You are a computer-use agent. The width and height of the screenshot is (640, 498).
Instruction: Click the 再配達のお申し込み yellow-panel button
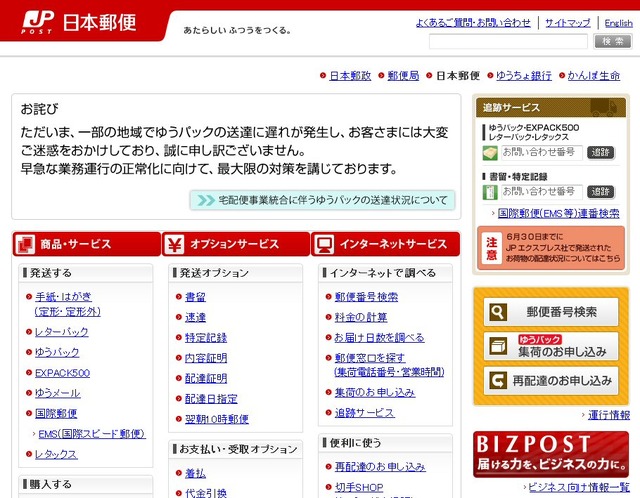click(551, 380)
